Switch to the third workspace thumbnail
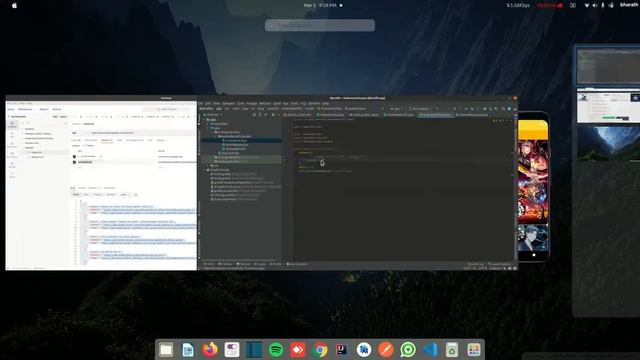The image size is (640, 360). point(608,143)
